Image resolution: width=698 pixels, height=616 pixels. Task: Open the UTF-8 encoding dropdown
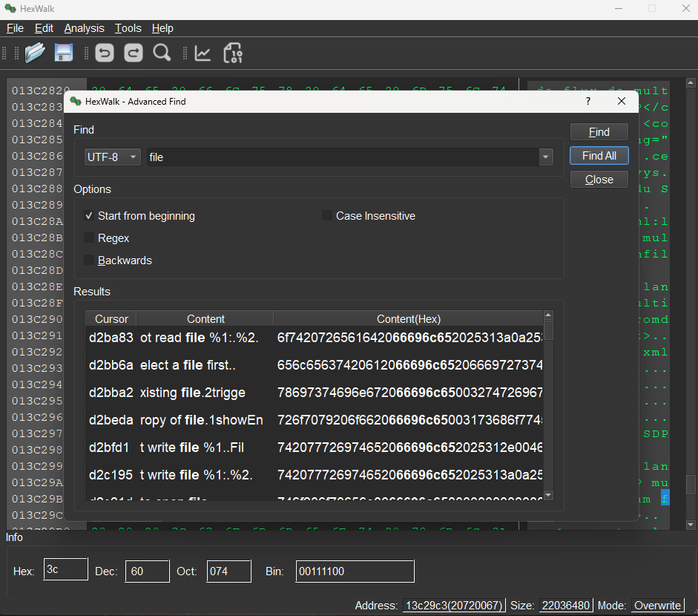[111, 157]
